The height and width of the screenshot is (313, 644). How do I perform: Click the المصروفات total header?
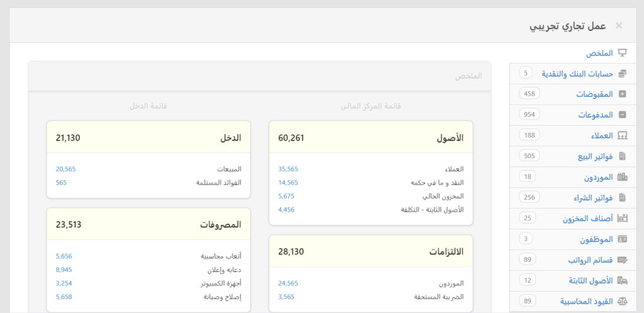coord(148,225)
